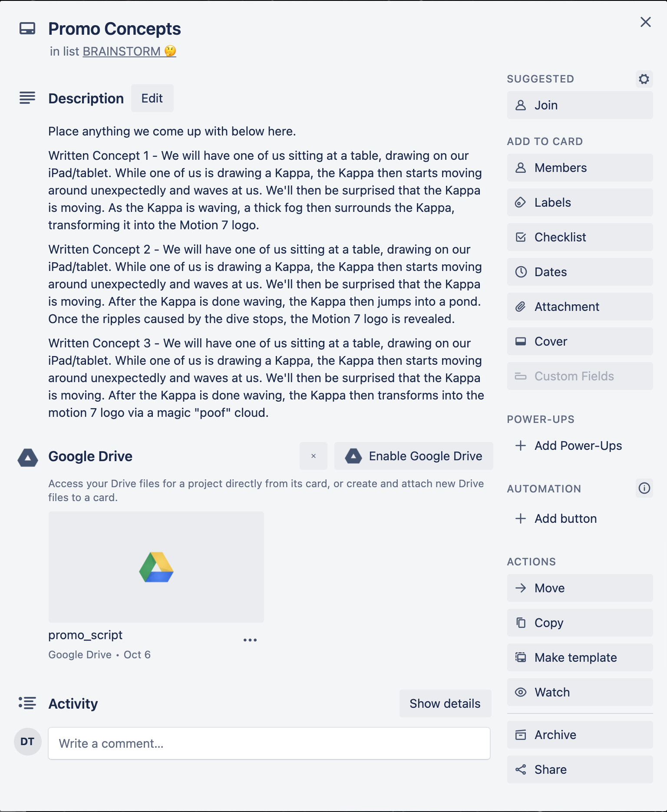Click Enable Google Drive button
667x812 pixels.
413,456
